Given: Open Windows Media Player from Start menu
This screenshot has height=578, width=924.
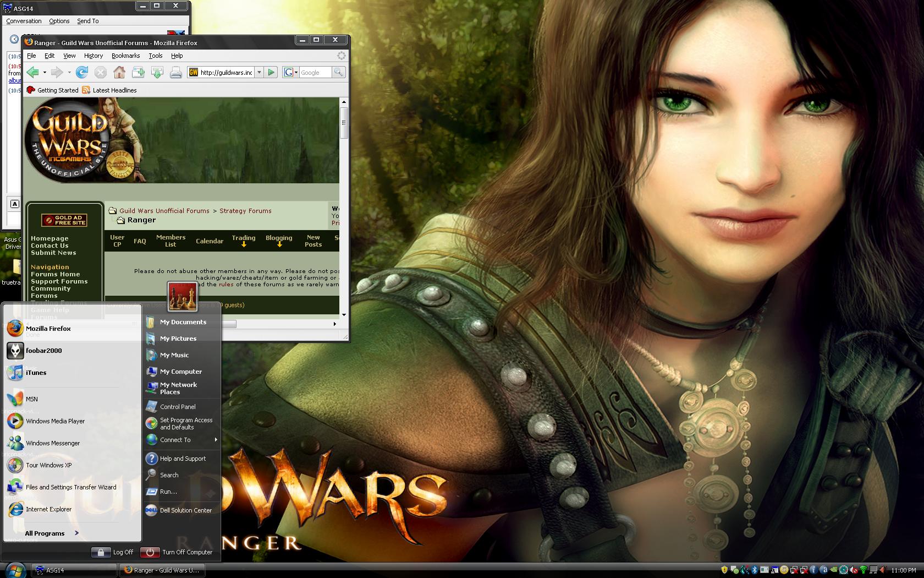Looking at the screenshot, I should [x=72, y=421].
